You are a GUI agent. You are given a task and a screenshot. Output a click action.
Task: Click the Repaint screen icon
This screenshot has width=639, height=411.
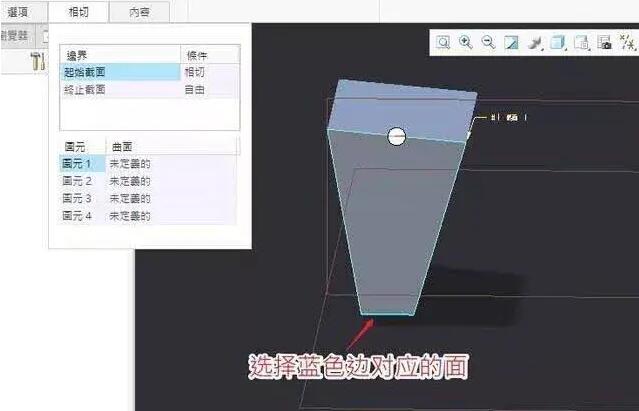tap(511, 42)
